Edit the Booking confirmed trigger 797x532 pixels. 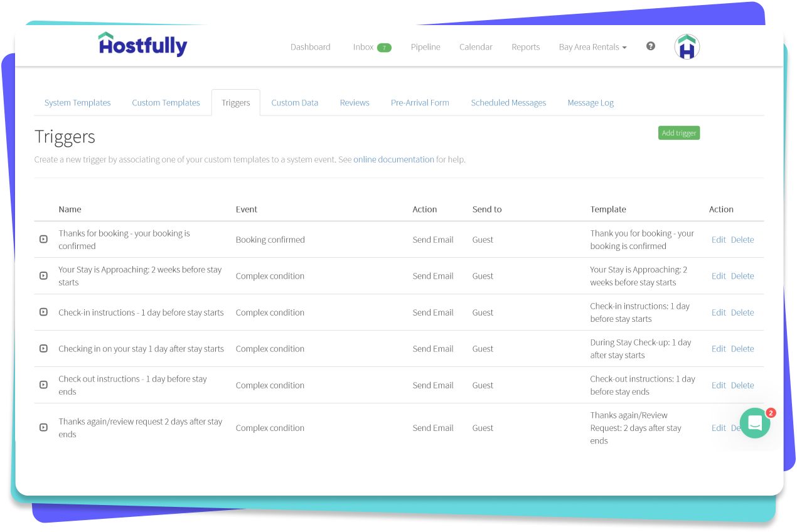(719, 240)
